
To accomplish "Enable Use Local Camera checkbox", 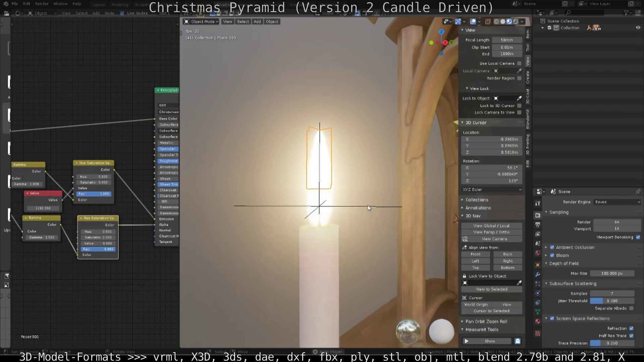I will 519,63.
